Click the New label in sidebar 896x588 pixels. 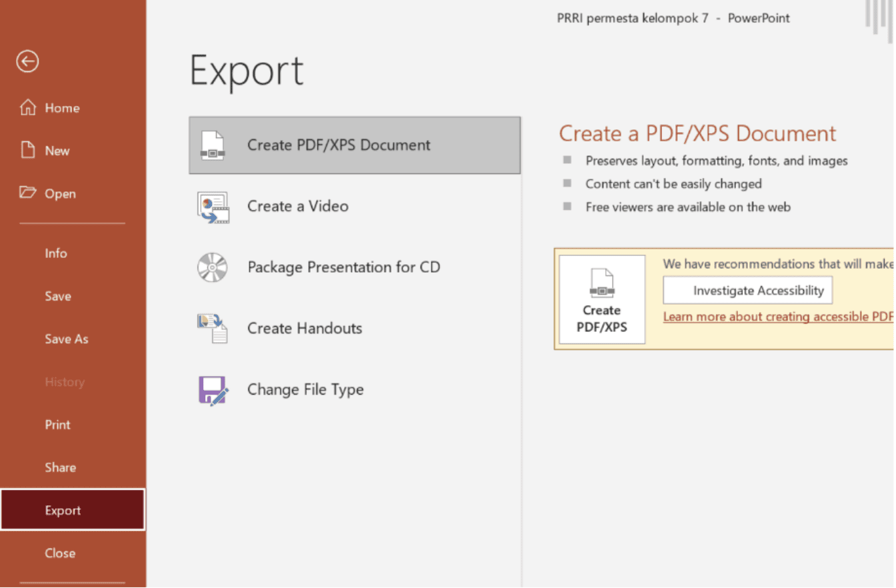coord(57,151)
